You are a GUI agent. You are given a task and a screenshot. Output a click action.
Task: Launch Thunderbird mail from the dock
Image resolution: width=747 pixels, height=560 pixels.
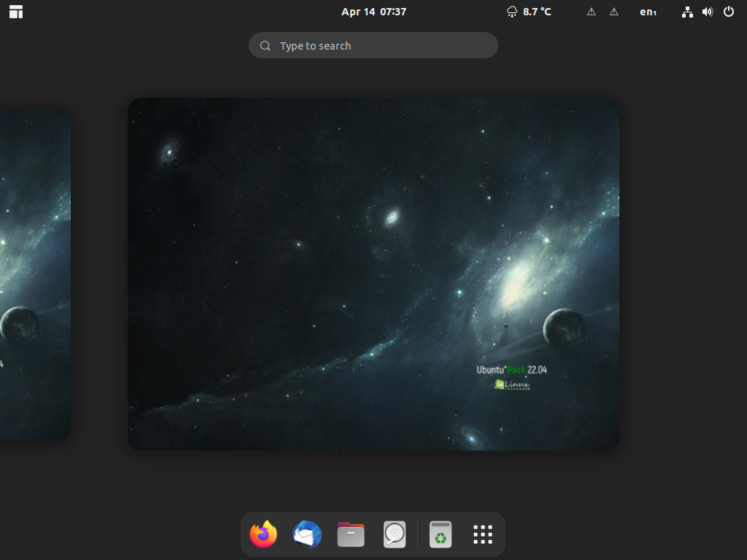coord(307,534)
